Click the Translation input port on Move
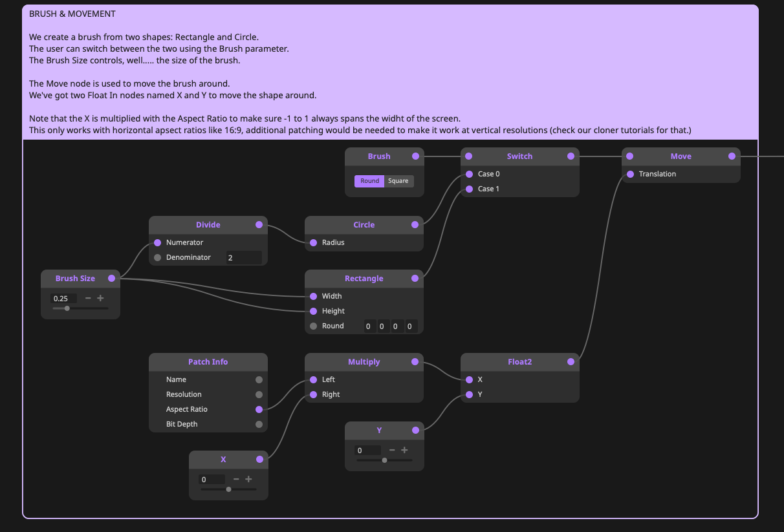This screenshot has height=532, width=784. [x=631, y=174]
